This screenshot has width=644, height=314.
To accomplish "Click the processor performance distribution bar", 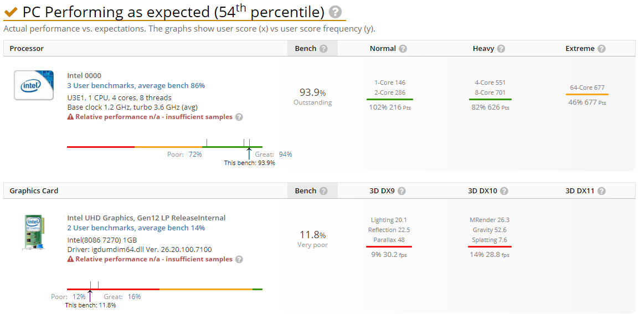I will click(x=164, y=147).
